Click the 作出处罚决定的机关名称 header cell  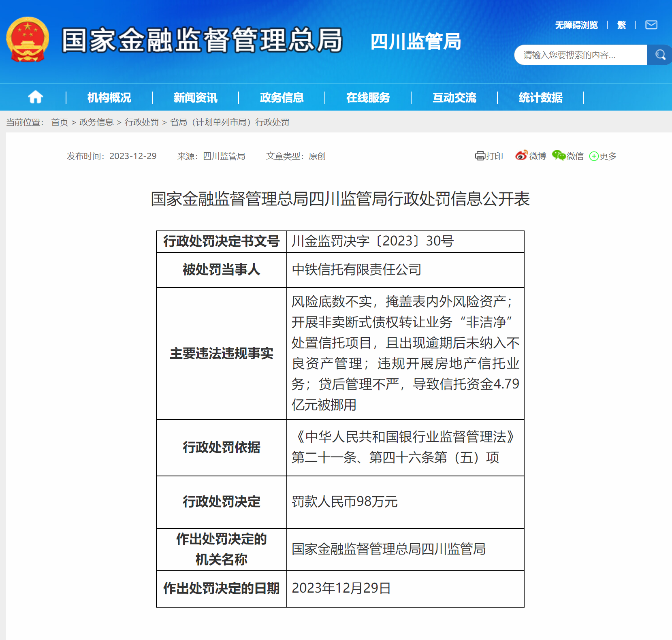coord(222,549)
